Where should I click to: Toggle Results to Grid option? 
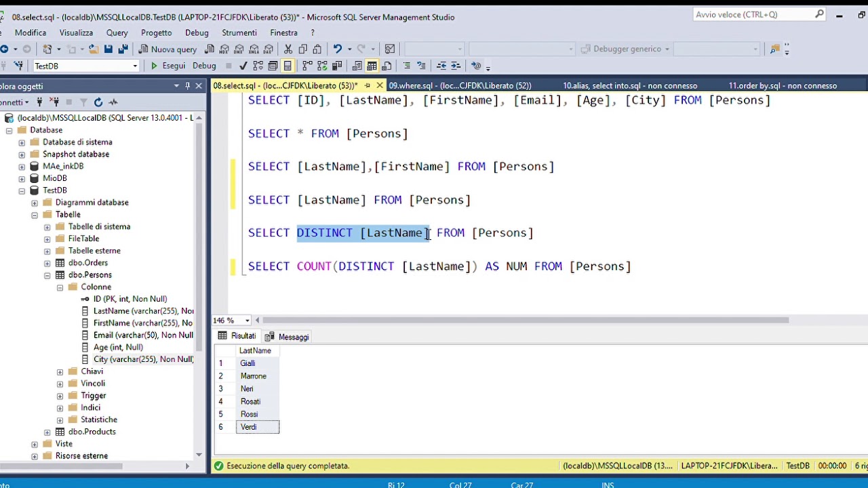coord(372,66)
